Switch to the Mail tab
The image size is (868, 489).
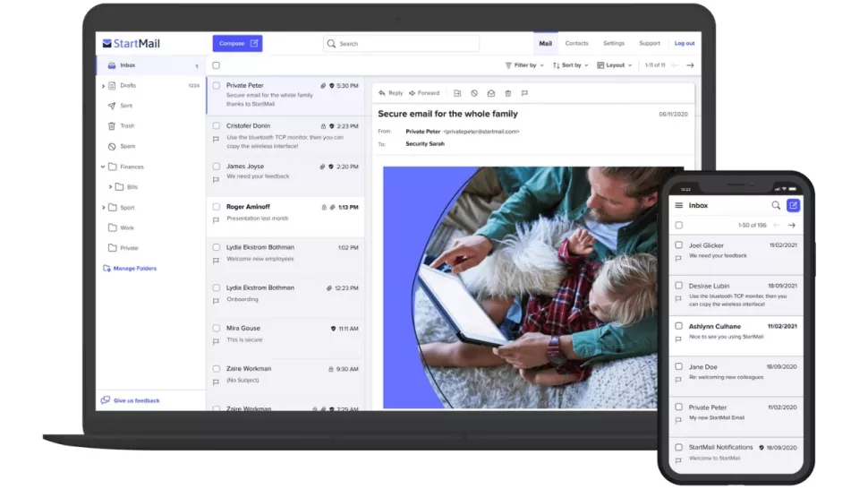coord(545,44)
